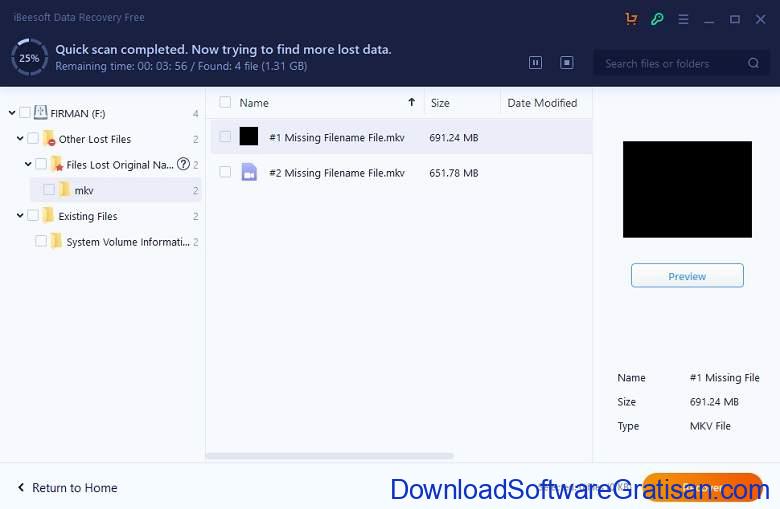Click the System Volume Information folder icon
This screenshot has height=509, width=780.
(56, 241)
